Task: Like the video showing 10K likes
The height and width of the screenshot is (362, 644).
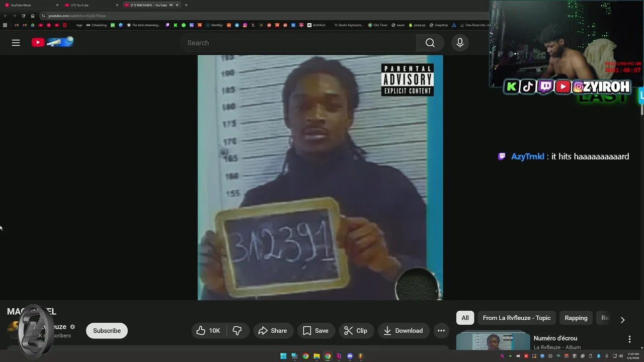Action: [208, 330]
